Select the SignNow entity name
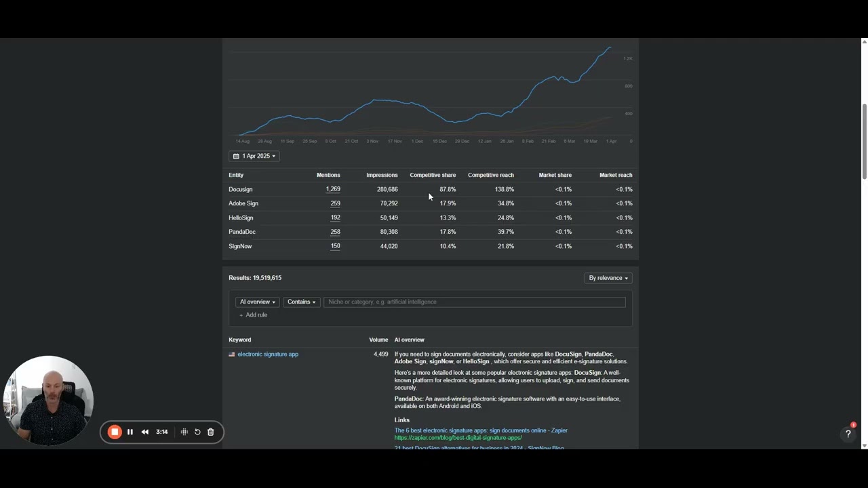Viewport: 868px width, 488px height. click(x=240, y=246)
